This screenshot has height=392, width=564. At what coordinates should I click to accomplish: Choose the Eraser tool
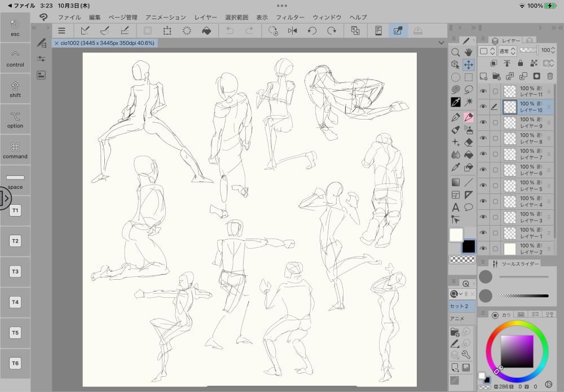pyautogui.click(x=469, y=142)
